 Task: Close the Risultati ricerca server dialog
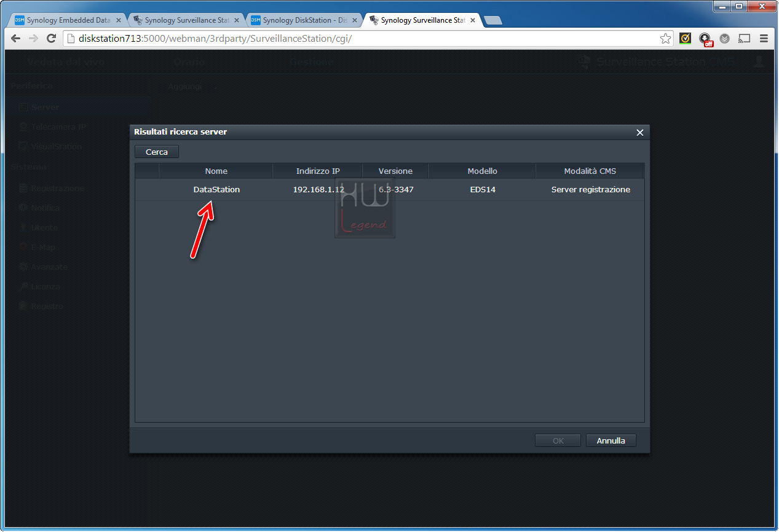tap(640, 132)
